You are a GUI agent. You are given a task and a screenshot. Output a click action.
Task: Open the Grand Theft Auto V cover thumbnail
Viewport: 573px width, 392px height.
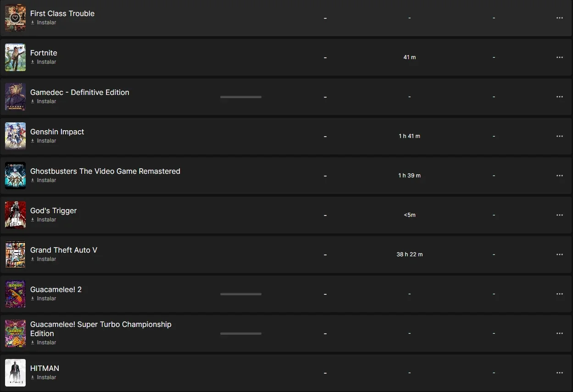15,254
